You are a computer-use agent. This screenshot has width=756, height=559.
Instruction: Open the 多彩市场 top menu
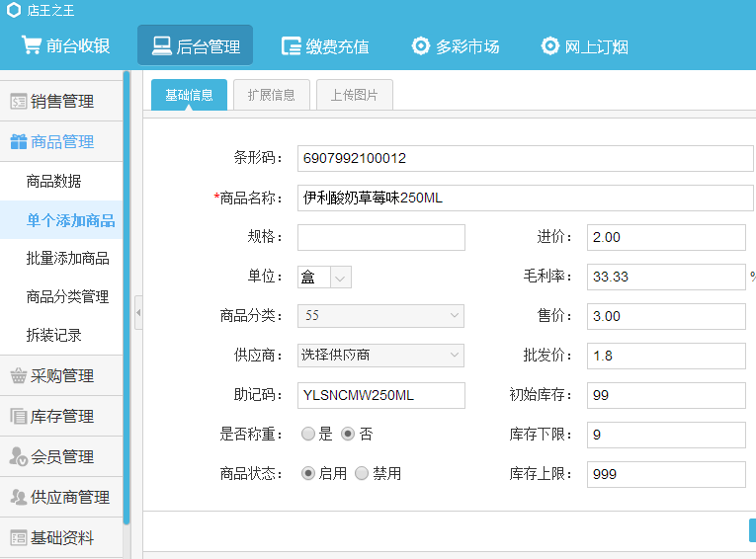coord(455,46)
